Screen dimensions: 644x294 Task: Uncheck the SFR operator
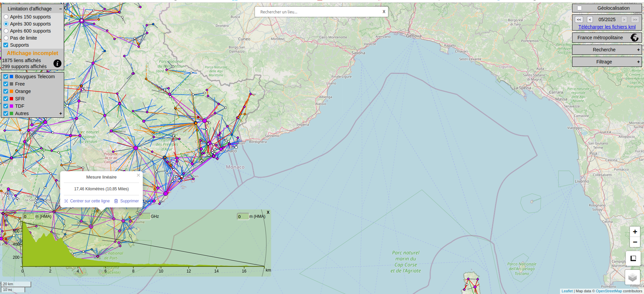click(x=6, y=99)
